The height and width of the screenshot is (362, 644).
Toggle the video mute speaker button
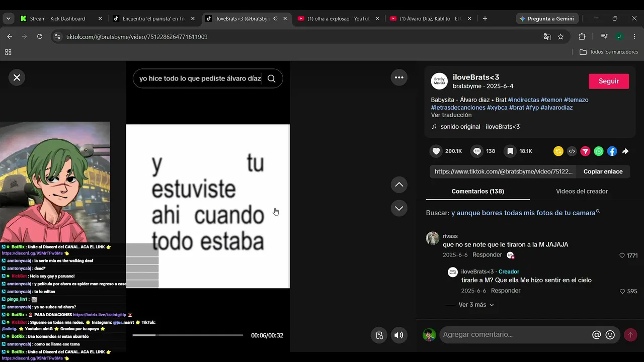(x=399, y=335)
